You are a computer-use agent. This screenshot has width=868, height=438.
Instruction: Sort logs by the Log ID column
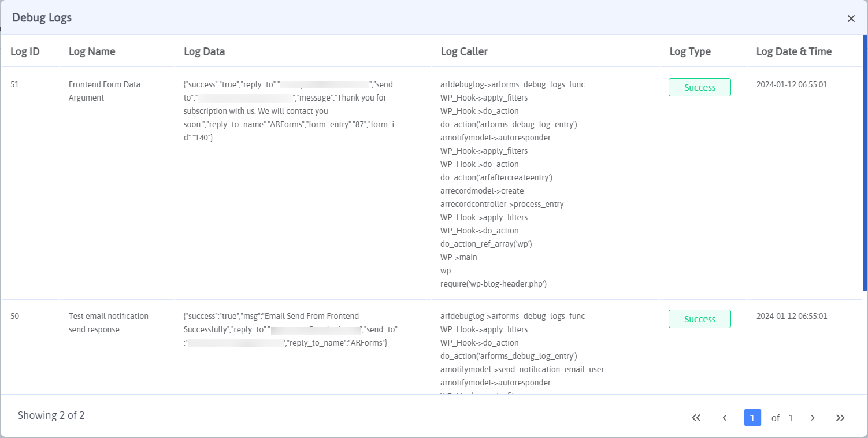click(x=24, y=51)
